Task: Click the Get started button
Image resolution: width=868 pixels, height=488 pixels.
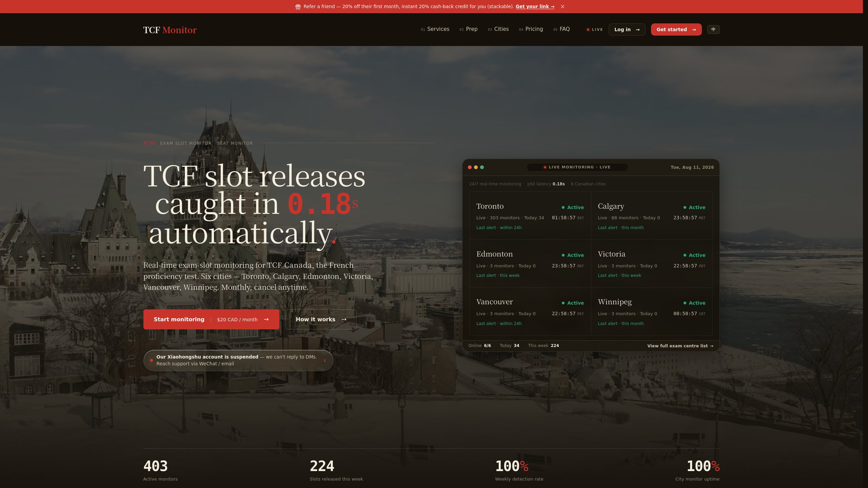Action: [x=676, y=29]
